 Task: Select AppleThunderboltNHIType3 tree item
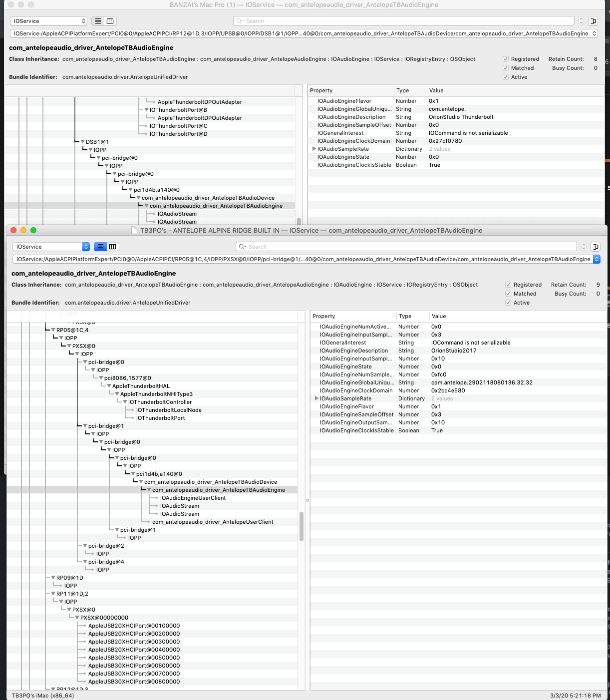156,394
